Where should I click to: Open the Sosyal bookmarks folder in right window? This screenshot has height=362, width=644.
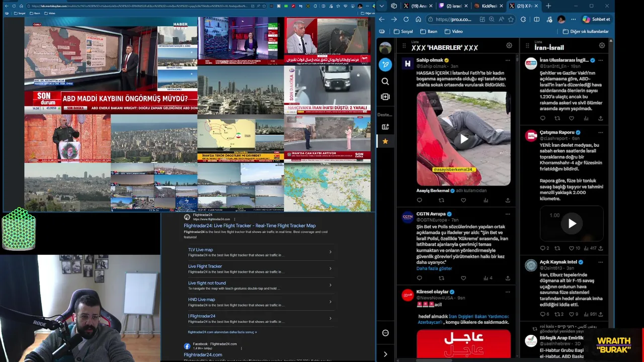pyautogui.click(x=404, y=31)
